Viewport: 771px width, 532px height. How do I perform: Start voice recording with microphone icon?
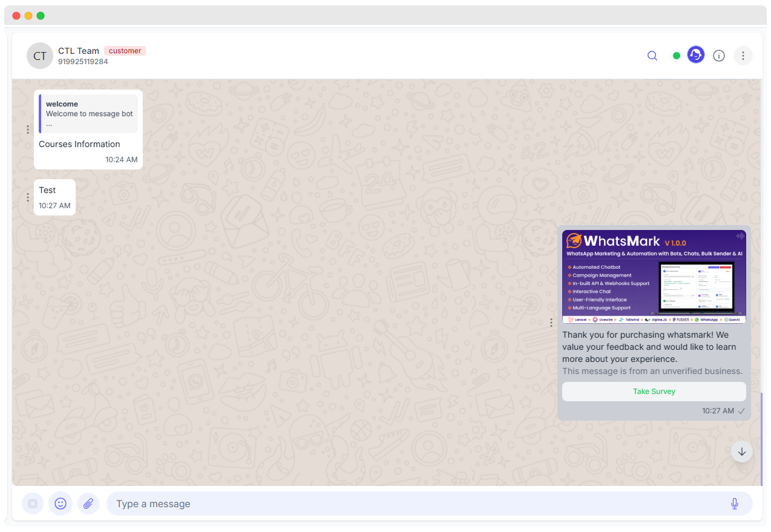(735, 504)
